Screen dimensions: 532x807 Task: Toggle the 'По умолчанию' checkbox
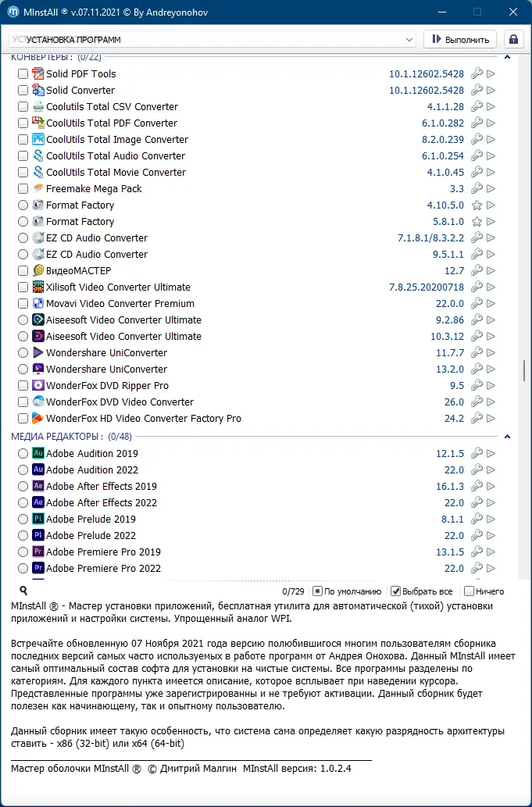(317, 591)
